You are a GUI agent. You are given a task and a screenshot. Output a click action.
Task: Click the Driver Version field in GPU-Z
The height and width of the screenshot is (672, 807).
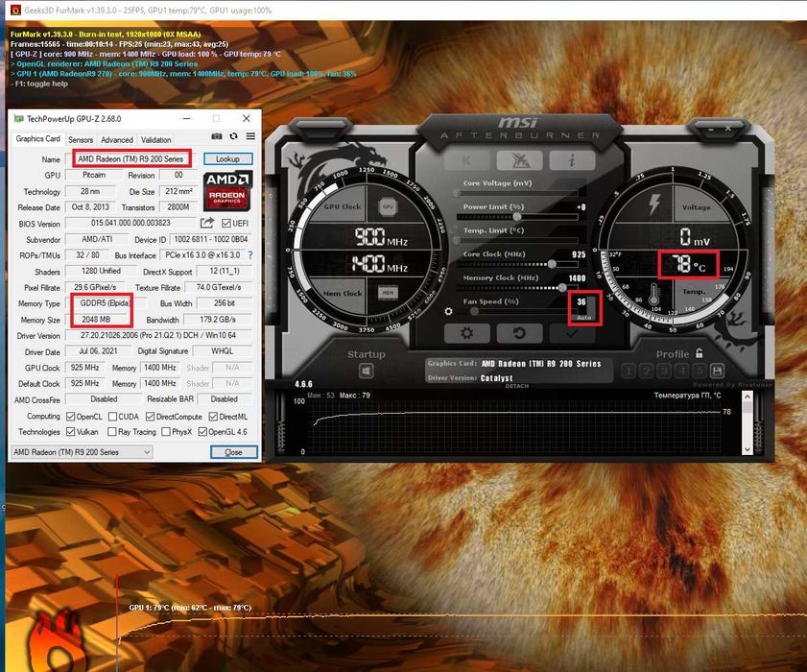[x=158, y=335]
